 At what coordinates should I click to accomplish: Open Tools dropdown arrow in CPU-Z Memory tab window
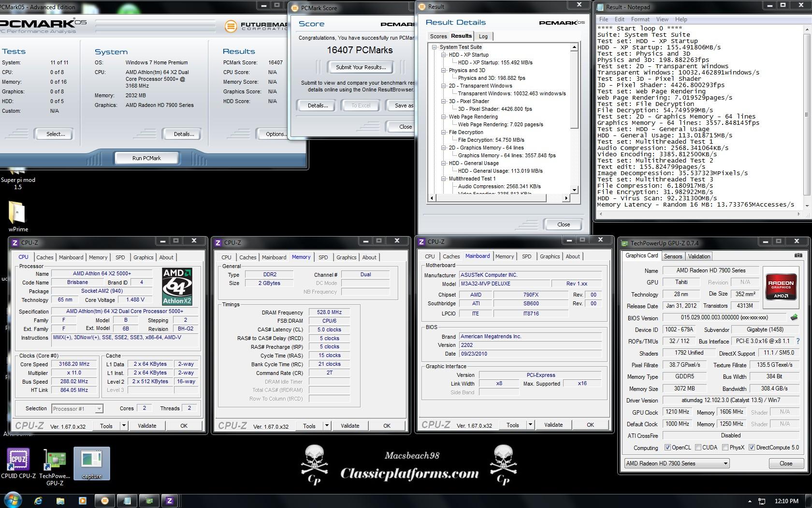click(x=327, y=426)
